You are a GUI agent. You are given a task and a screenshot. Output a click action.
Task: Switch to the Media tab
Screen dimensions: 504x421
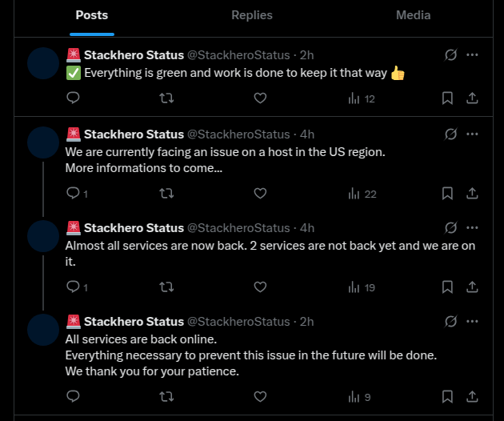413,15
